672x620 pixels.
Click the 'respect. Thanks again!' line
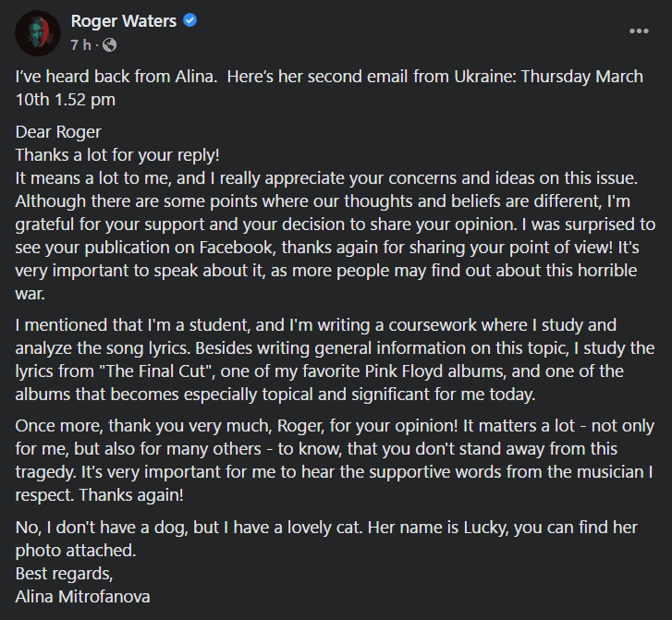click(x=100, y=495)
